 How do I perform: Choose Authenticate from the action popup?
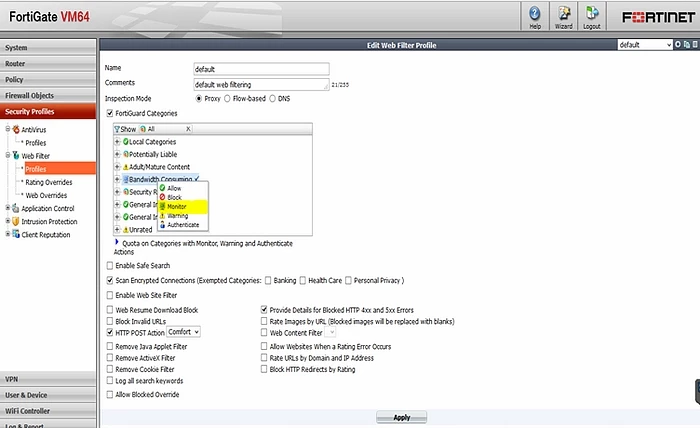click(x=183, y=225)
